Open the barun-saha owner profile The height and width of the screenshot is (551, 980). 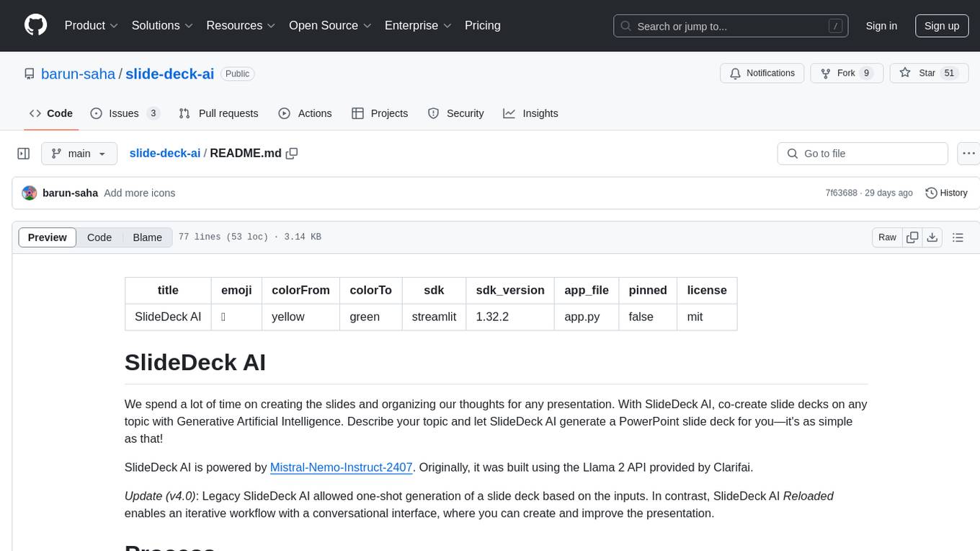point(78,74)
